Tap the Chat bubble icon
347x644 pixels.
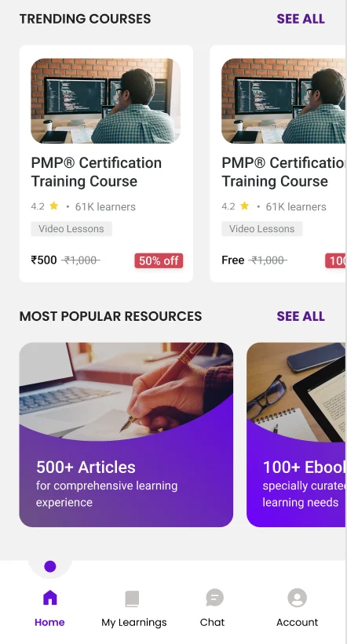point(214,598)
